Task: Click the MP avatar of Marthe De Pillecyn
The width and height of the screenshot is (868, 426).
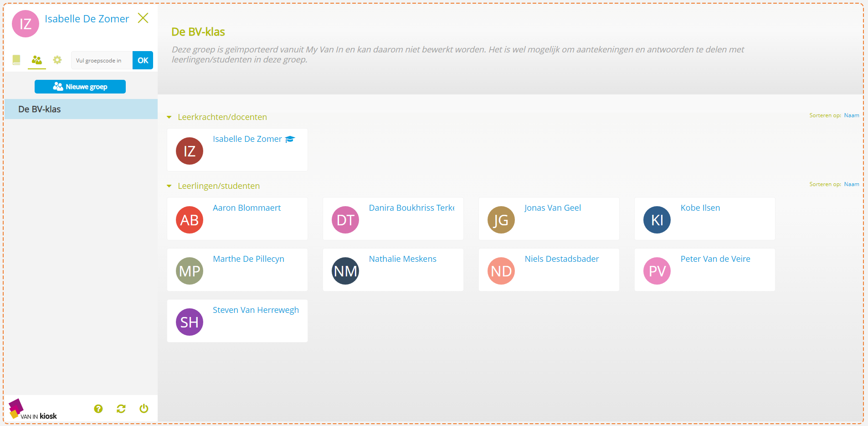Action: [190, 271]
